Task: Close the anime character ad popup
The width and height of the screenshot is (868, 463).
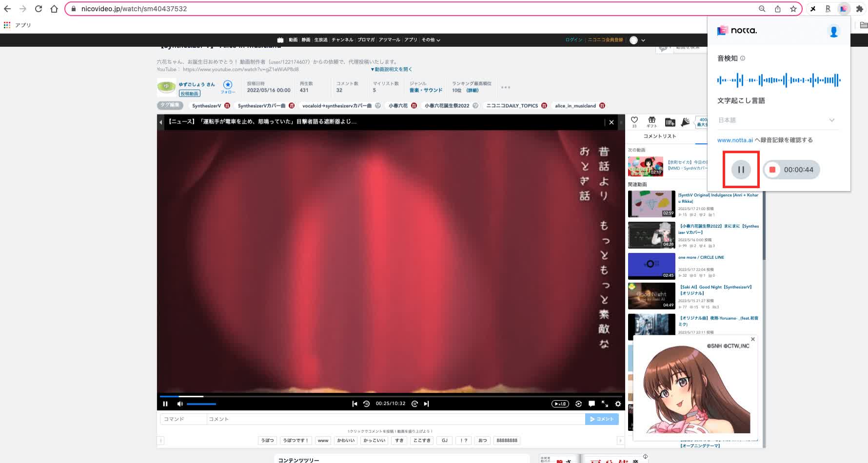Action: [x=753, y=339]
